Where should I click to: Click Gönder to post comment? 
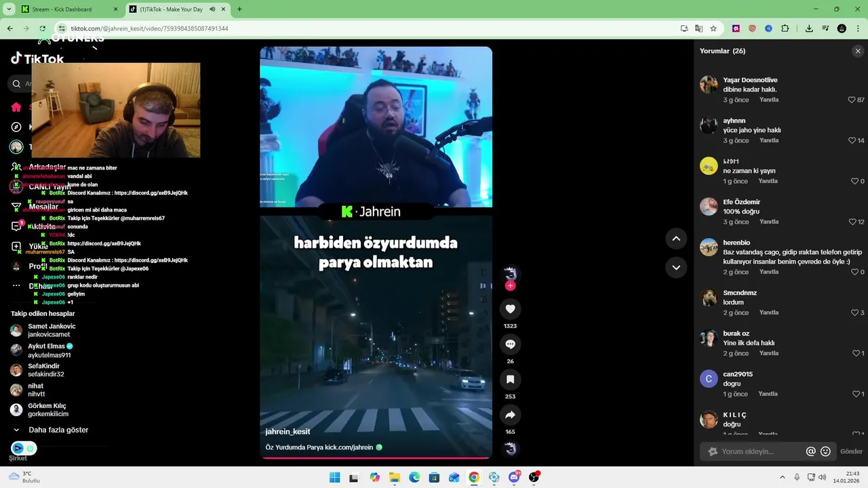click(851, 451)
